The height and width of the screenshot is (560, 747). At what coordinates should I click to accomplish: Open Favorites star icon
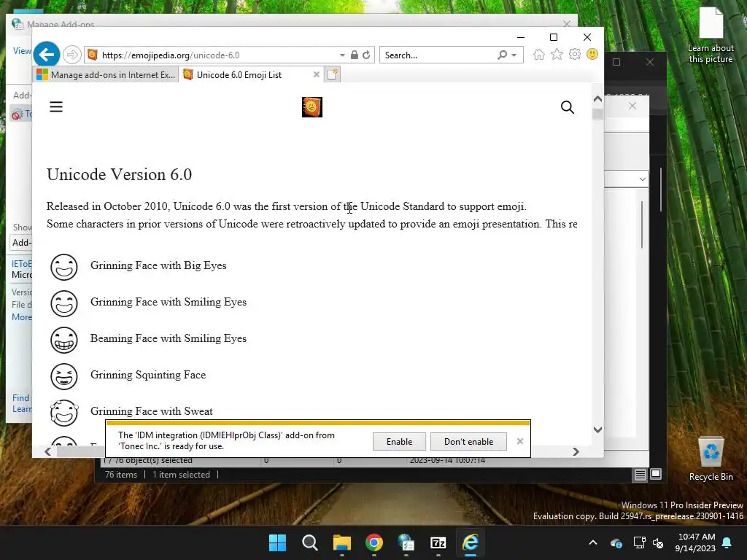557,54
